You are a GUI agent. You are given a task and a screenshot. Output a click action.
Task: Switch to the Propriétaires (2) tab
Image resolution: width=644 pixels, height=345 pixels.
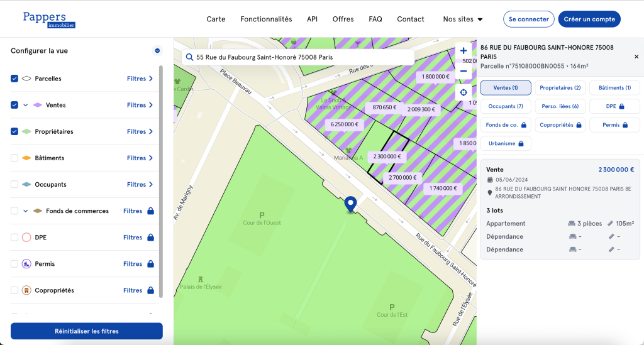560,88
